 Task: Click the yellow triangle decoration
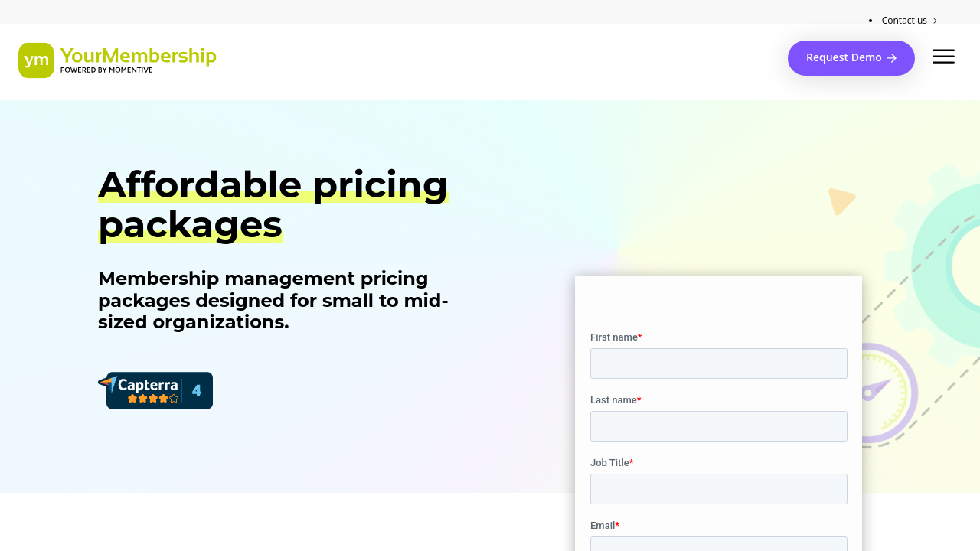(840, 201)
